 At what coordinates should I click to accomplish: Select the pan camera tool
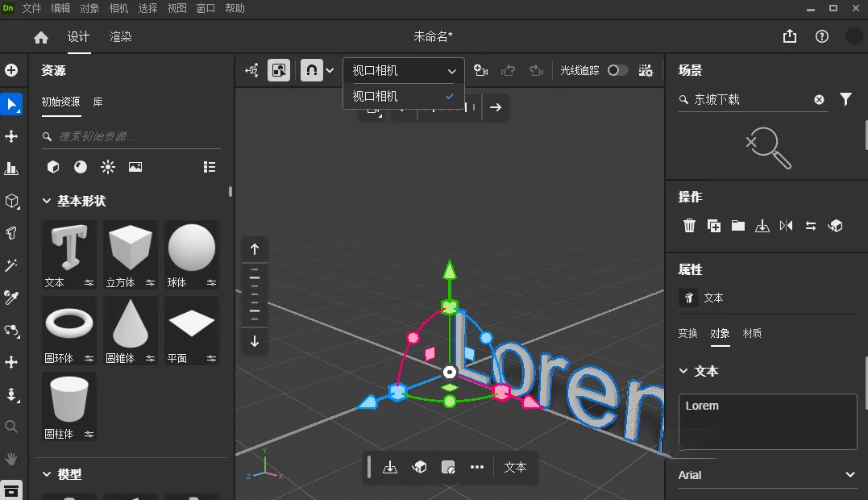click(11, 362)
